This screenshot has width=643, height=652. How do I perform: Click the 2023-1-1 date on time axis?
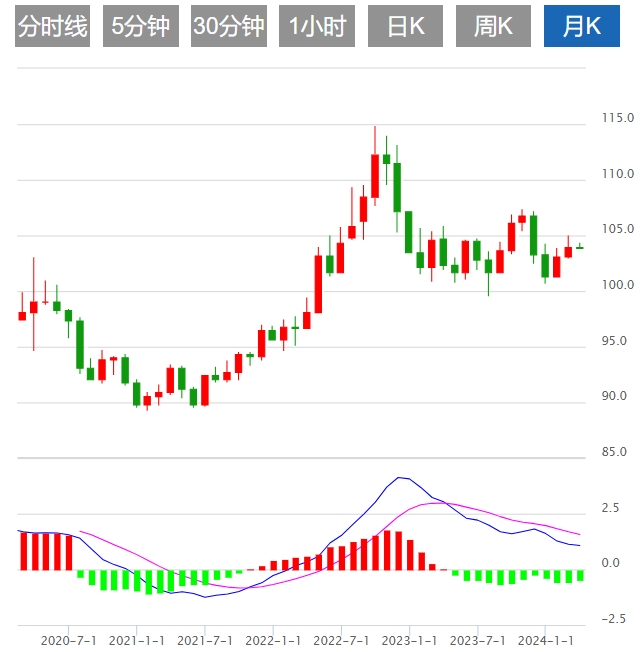pyautogui.click(x=409, y=639)
